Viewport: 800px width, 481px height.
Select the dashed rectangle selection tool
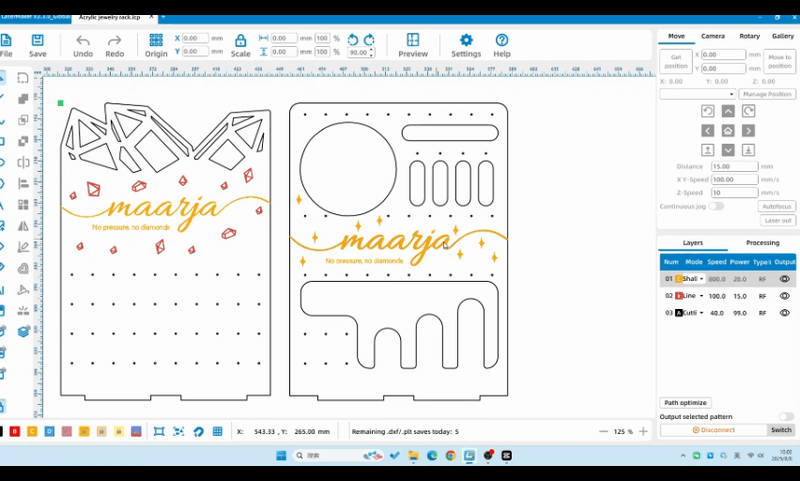pyautogui.click(x=23, y=78)
